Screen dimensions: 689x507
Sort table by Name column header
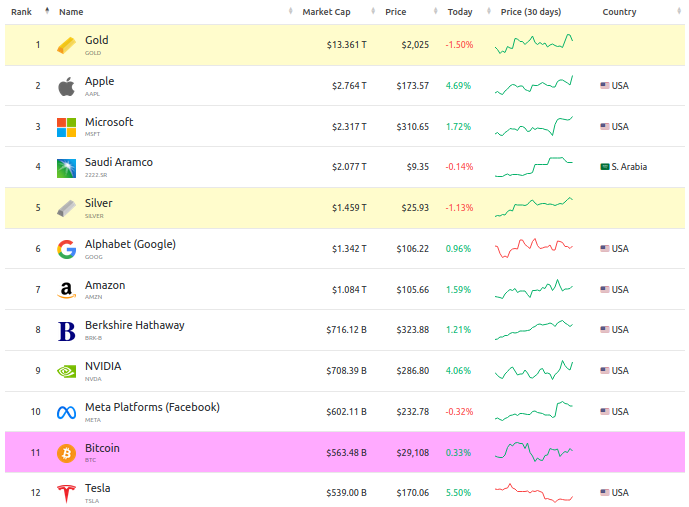point(71,12)
